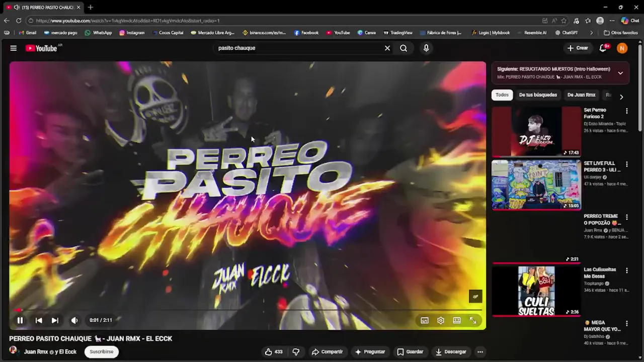Viewport: 644px width, 362px height.
Task: Open the WhatsApp bookmark
Action: click(x=98, y=33)
